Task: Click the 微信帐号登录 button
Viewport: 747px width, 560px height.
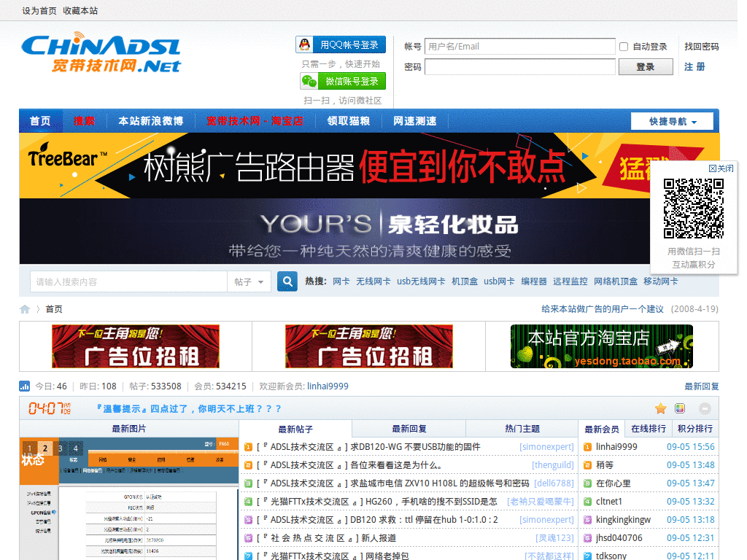Action: click(343, 82)
